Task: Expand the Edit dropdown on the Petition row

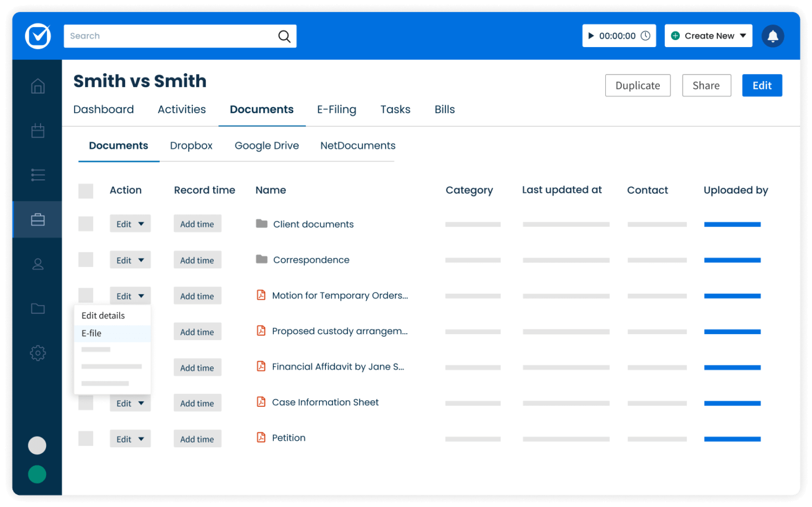Action: point(130,438)
